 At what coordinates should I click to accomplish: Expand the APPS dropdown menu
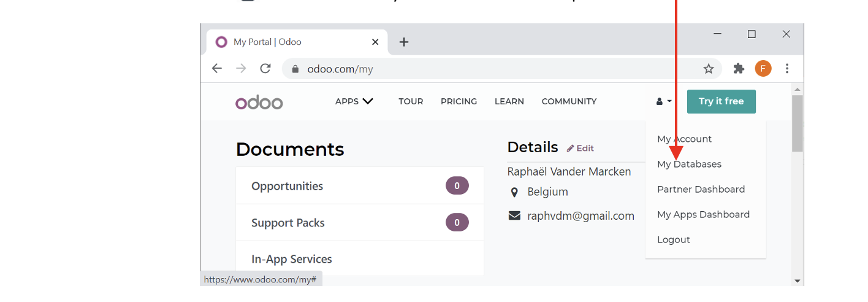click(354, 101)
